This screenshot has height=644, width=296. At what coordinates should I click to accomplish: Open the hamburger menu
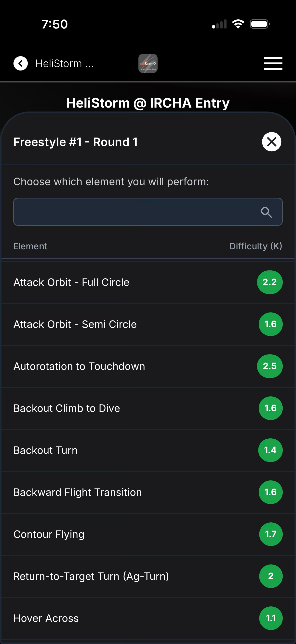(x=273, y=63)
